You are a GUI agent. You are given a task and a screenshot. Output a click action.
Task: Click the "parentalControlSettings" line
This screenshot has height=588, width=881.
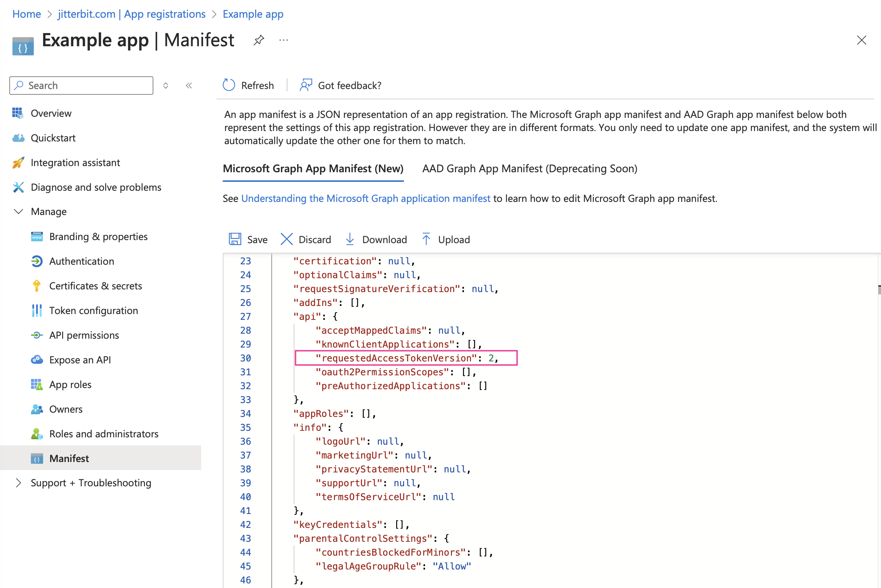click(x=371, y=538)
